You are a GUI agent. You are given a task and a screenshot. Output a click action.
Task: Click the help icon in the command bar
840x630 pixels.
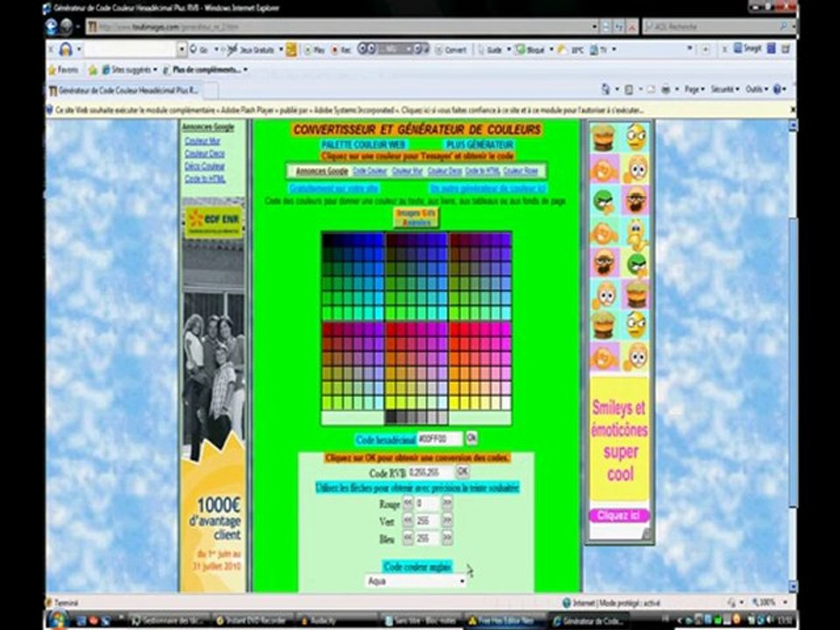coord(777,89)
